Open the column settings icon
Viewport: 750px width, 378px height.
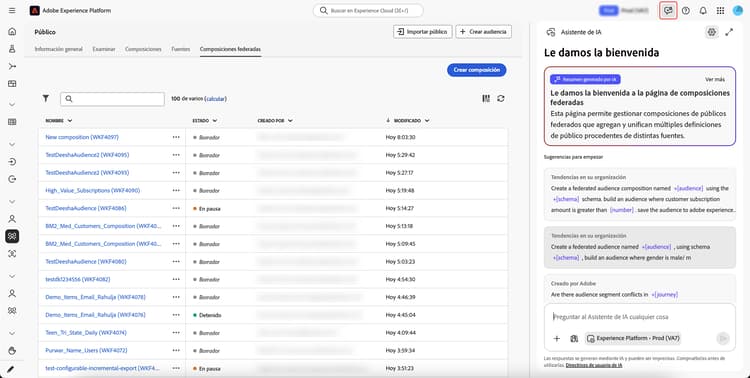(486, 99)
